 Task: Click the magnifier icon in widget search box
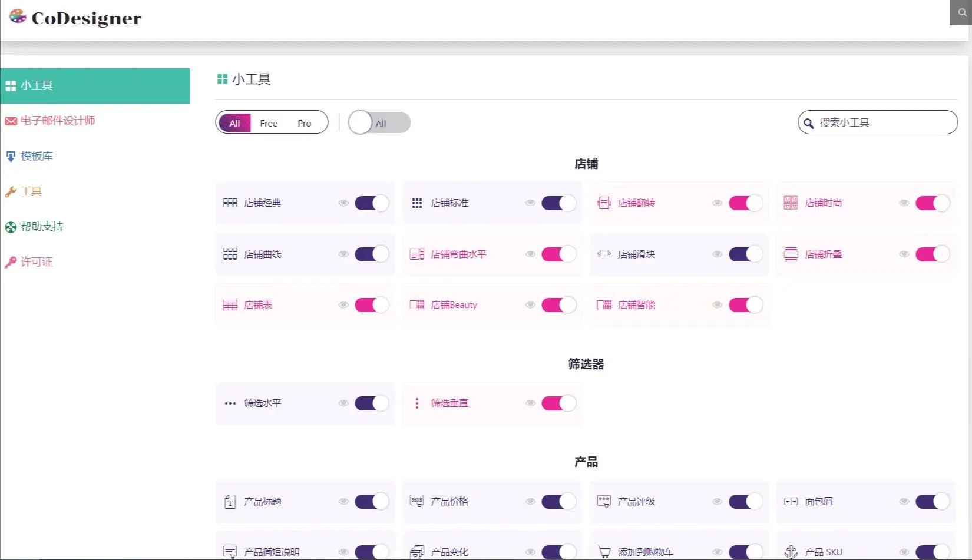click(x=809, y=123)
